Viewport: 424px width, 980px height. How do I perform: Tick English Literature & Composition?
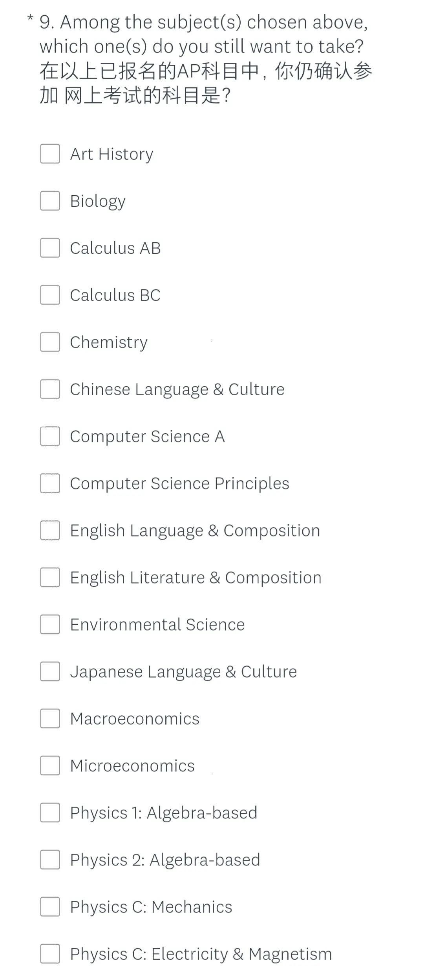[49, 577]
